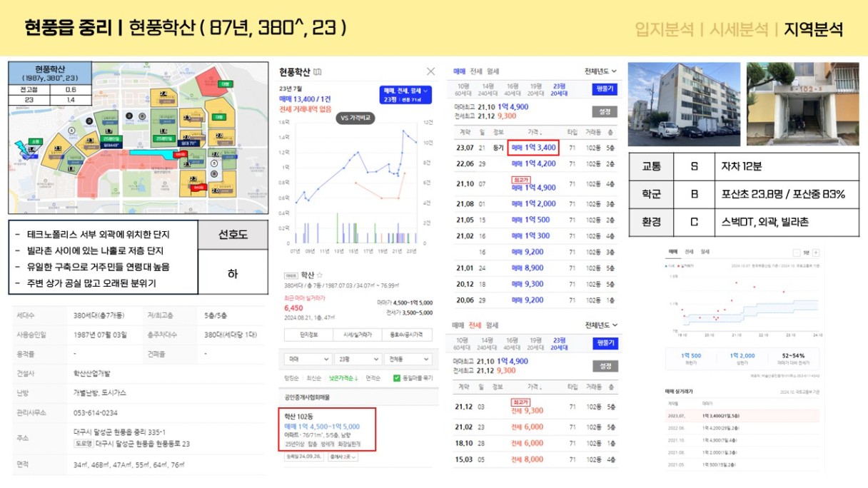868x488 pixels.
Task: Click the 전세 8,000 price in 15.03 row
Action: click(x=528, y=459)
